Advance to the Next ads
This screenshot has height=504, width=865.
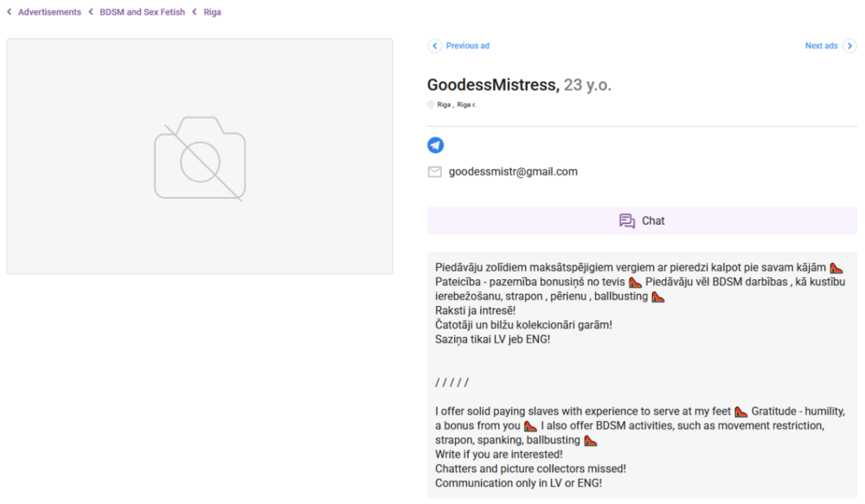point(820,45)
